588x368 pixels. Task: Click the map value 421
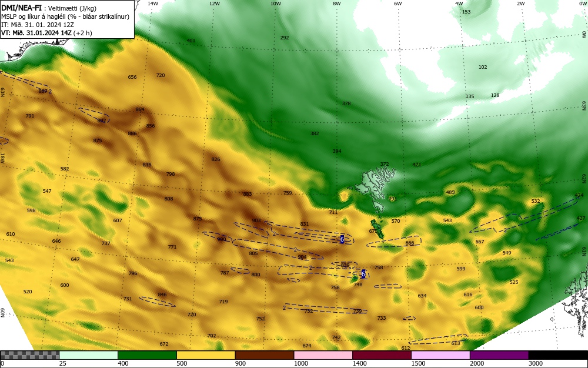417,165
